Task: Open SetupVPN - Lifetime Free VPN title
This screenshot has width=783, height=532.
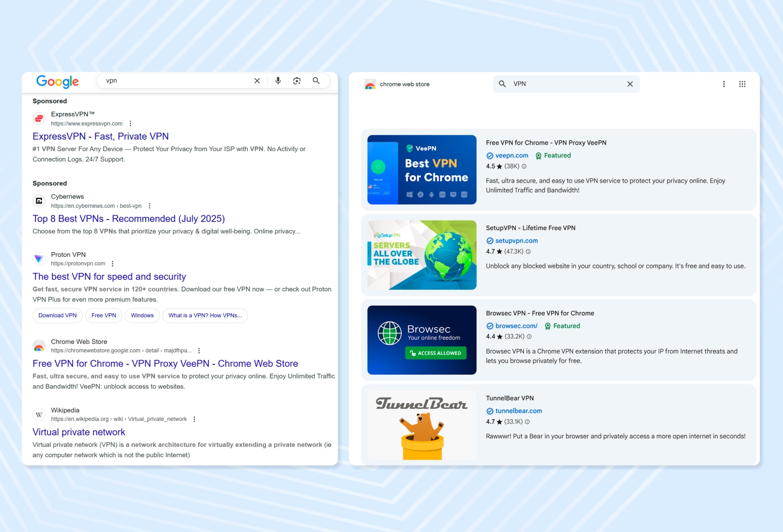Action: 530,228
